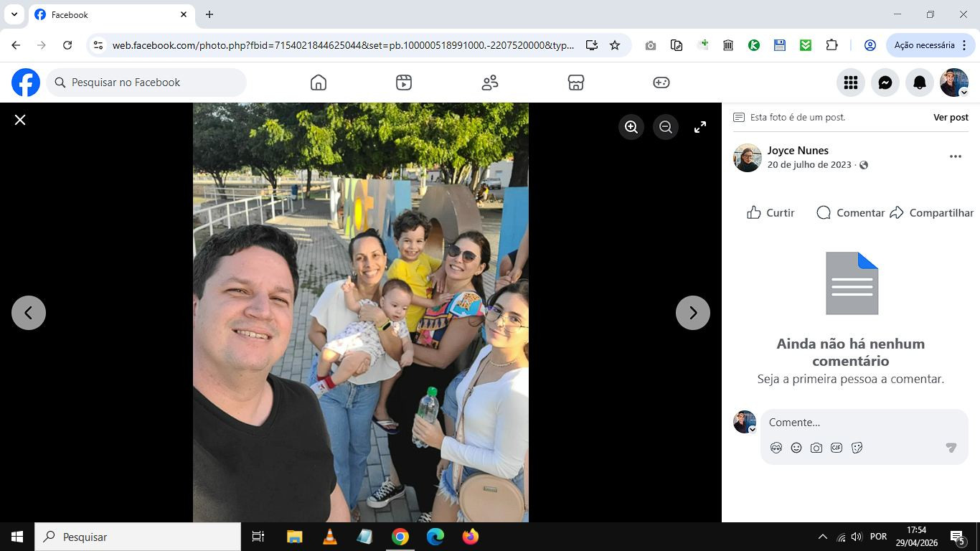This screenshot has width=980, height=551.
Task: Zoom out of the photo
Action: (666, 127)
